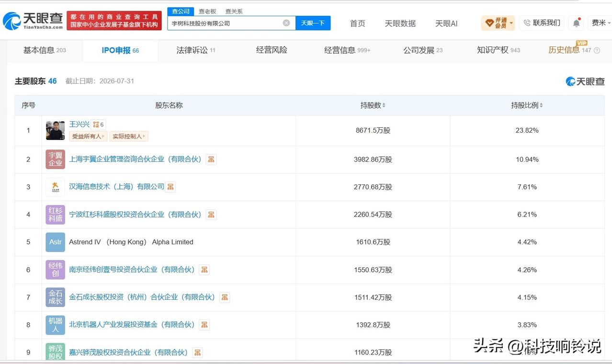612x364 pixels.
Task: Click the help question icon beside 历史信息
Action: (597, 50)
